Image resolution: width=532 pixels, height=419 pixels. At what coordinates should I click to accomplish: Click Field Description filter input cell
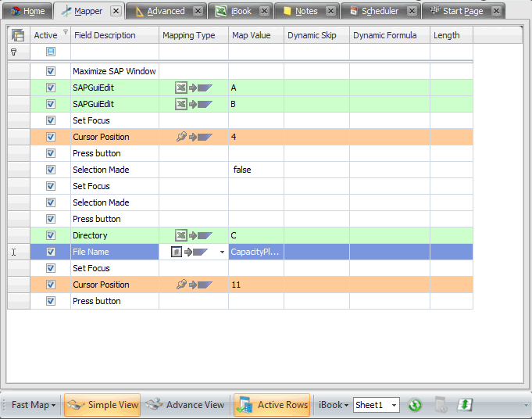click(x=115, y=52)
